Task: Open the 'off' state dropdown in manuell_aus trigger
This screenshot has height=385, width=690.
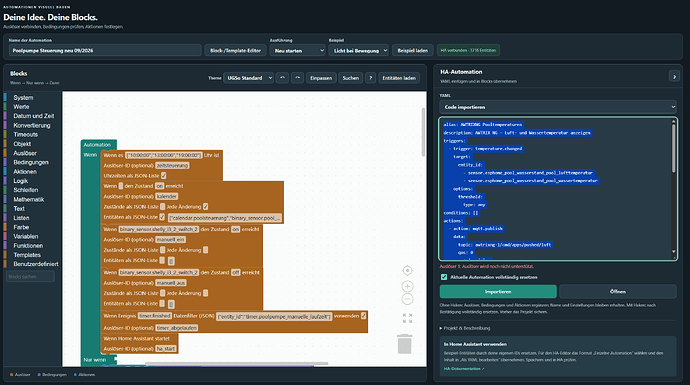Action: [236, 272]
